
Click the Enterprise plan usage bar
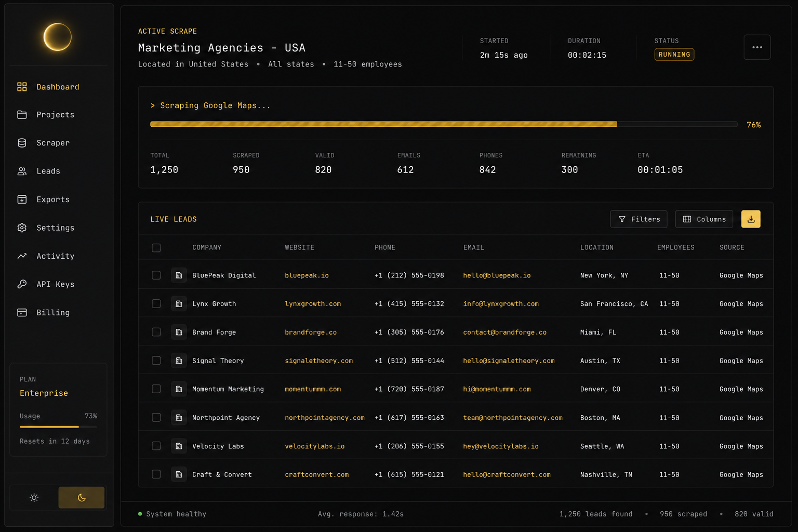[x=58, y=427]
